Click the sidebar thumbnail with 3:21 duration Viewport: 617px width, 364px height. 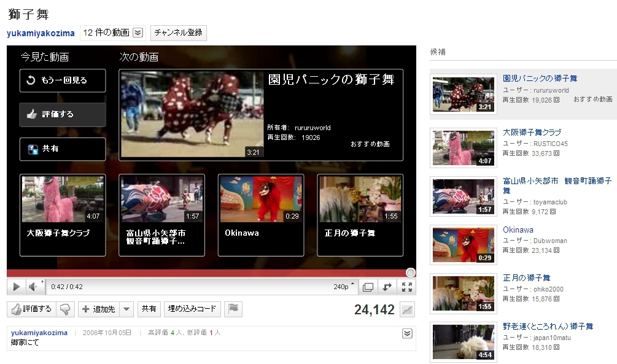click(464, 95)
